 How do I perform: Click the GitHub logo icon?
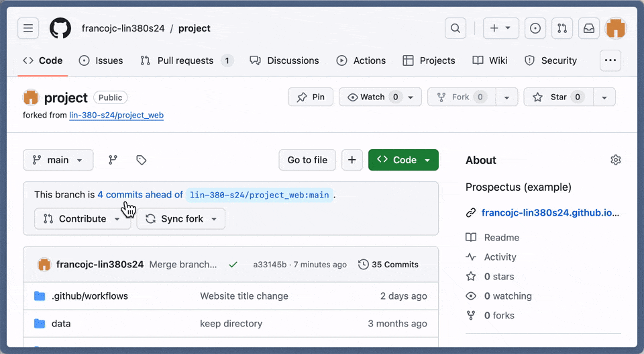60,28
